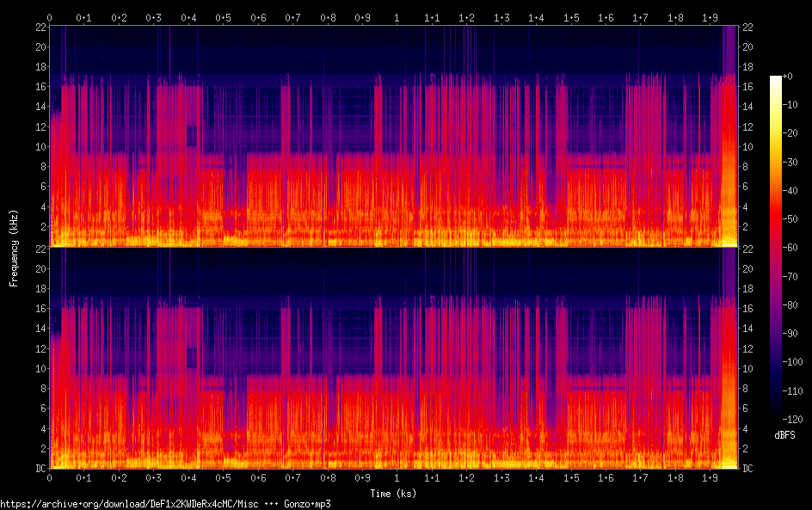Screen dimensions: 812x510
Task: Click the DC label on right frequency axis
Action: [x=748, y=469]
